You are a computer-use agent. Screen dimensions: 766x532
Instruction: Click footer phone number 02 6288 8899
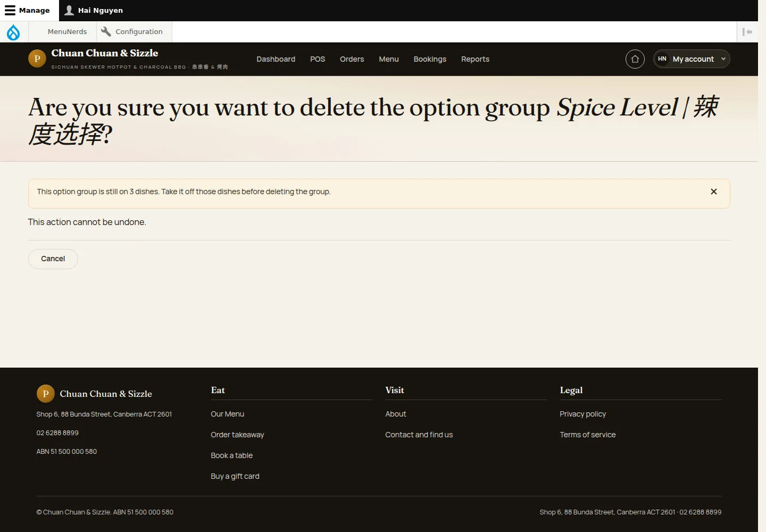(x=57, y=433)
